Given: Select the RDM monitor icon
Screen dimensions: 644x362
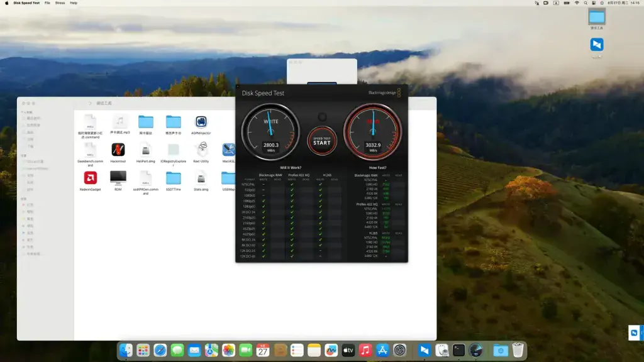Looking at the screenshot, I should (x=118, y=178).
